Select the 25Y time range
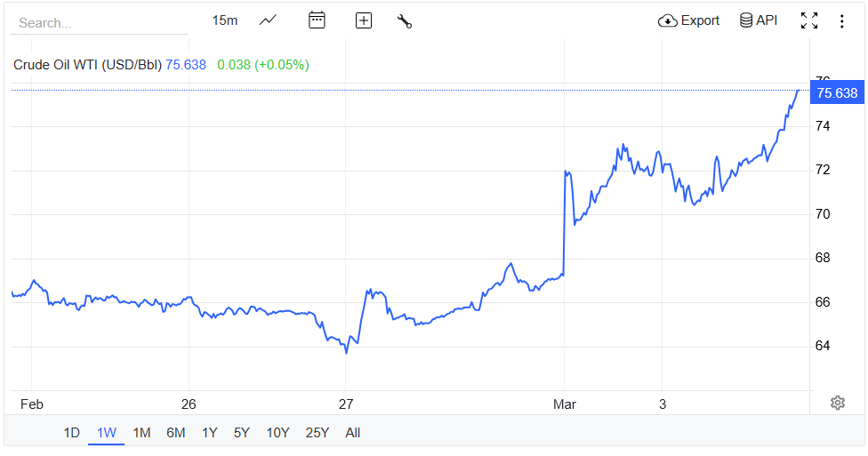The image size is (868, 456). point(317,433)
